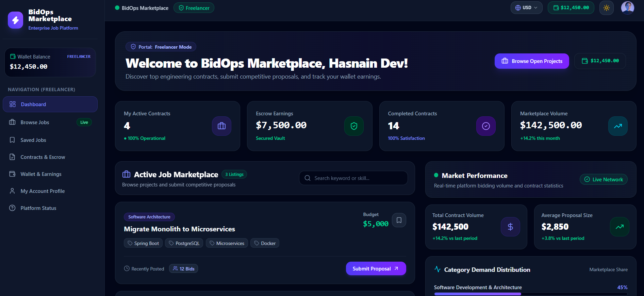644x296 pixels.
Task: Click the Live badge next to Browse Jobs
Action: pyautogui.click(x=84, y=122)
